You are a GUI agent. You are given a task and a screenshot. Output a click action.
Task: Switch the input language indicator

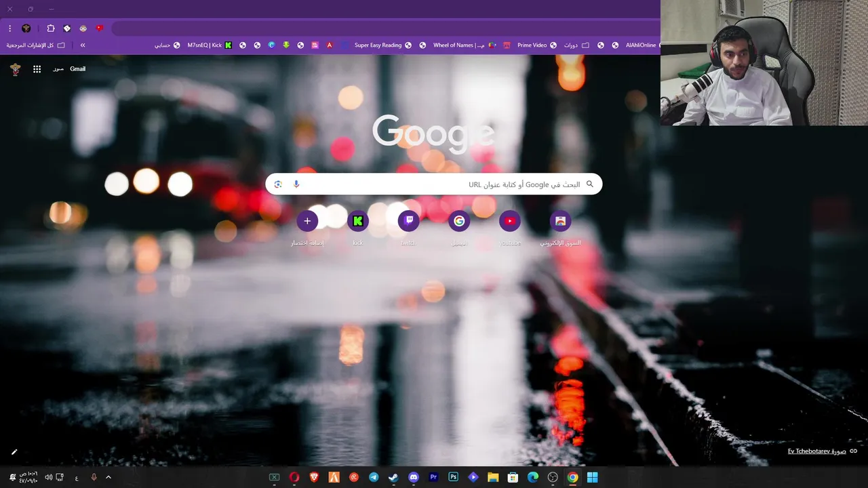click(x=77, y=477)
